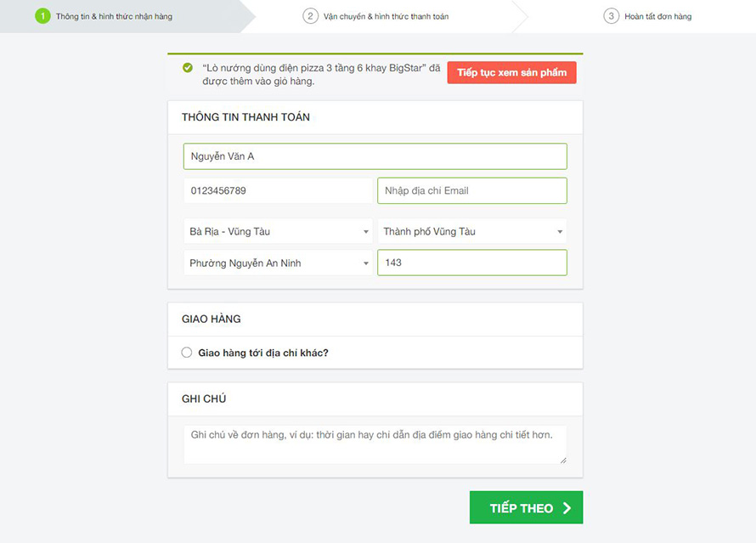Viewport: 756px width, 543px height.
Task: Click the chevron arrow on TIẾP THEO
Action: [x=567, y=508]
